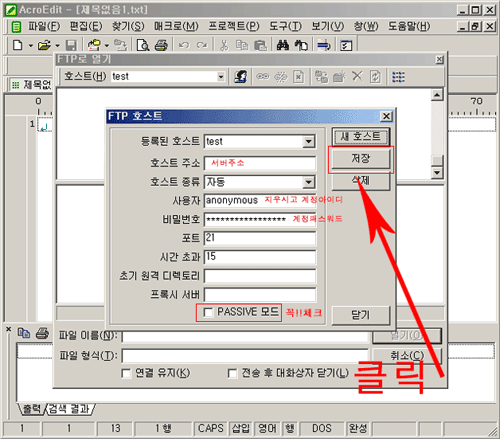Click the 저장 button
500x439 pixels.
[361, 159]
